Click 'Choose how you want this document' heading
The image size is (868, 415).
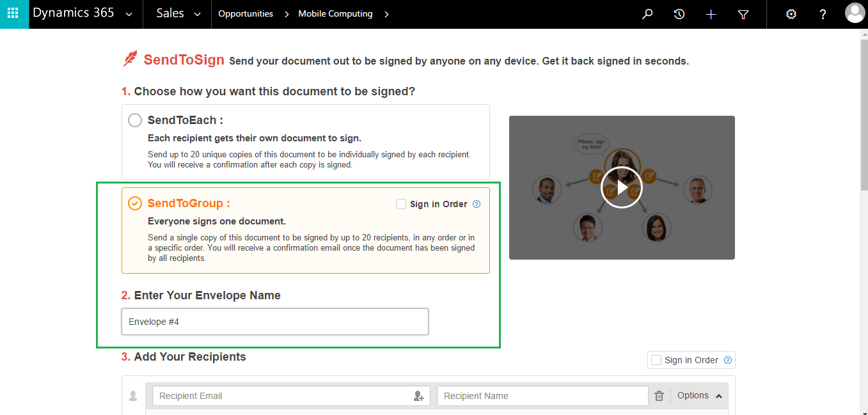[x=274, y=91]
